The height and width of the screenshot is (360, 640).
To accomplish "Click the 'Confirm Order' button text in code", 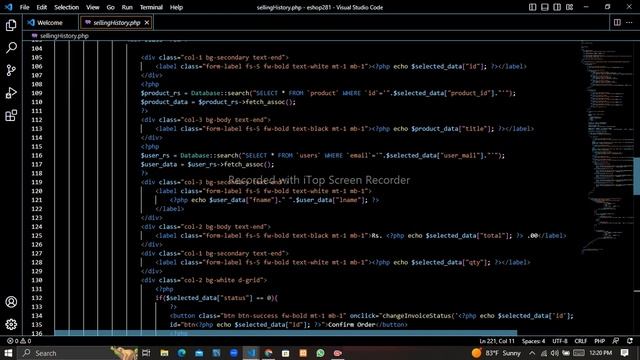I will [x=351, y=324].
